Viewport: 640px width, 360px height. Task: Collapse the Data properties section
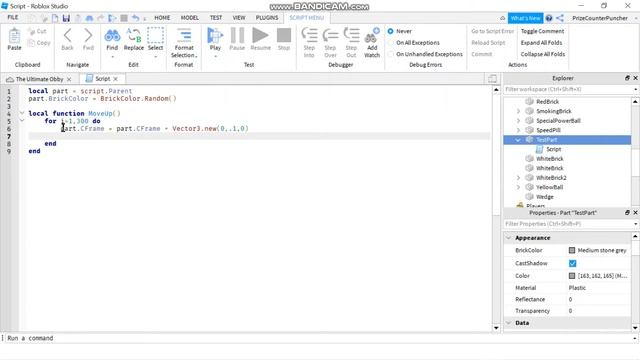509,323
